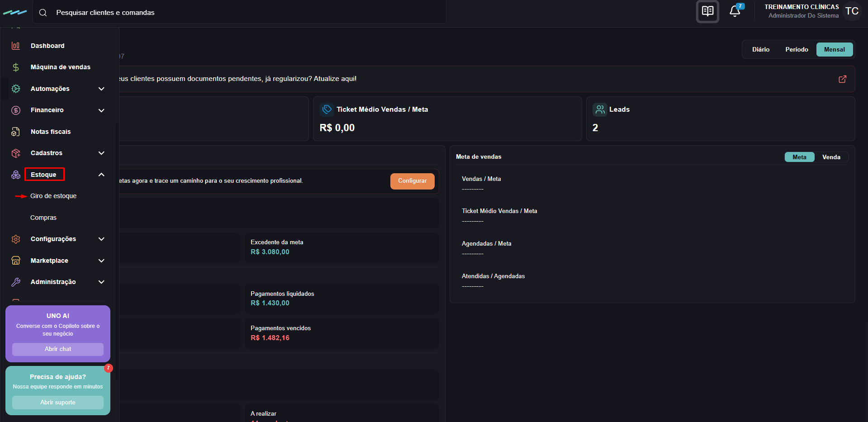Click the TC user avatar
Image resolution: width=868 pixels, height=422 pixels.
pos(852,11)
